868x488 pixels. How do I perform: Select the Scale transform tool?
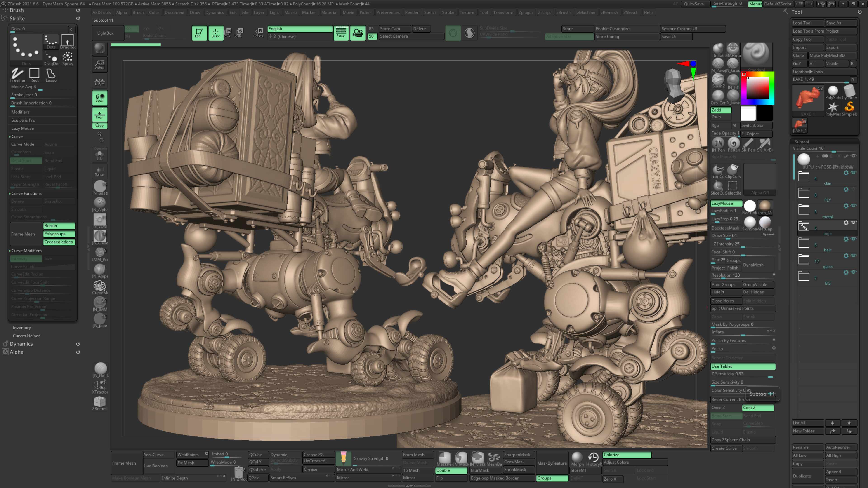(238, 33)
